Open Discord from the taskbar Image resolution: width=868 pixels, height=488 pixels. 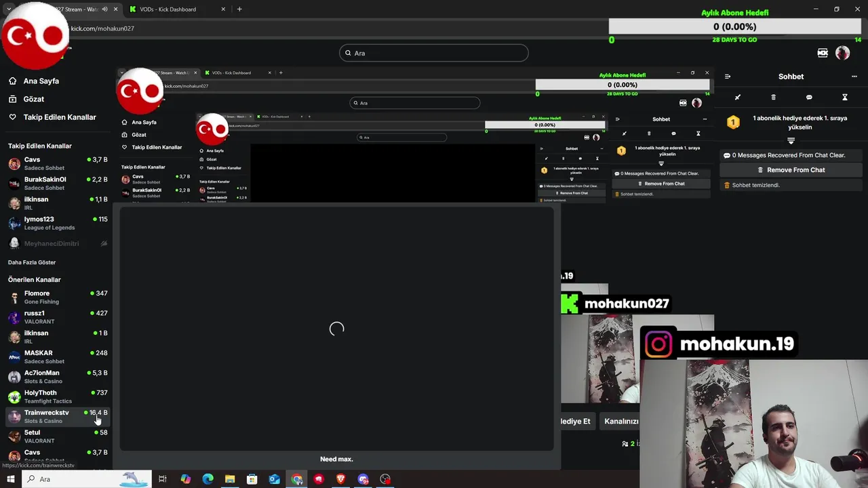[363, 479]
